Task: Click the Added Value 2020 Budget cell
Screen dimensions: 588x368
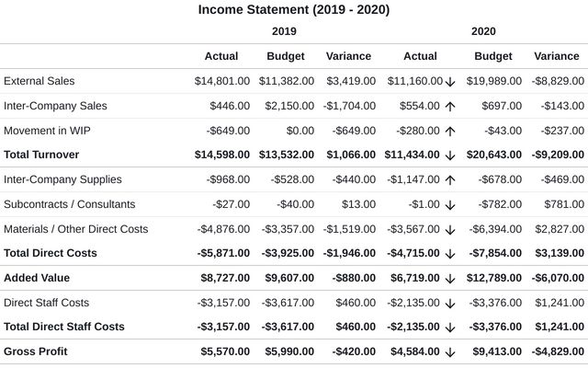Action: 494,278
